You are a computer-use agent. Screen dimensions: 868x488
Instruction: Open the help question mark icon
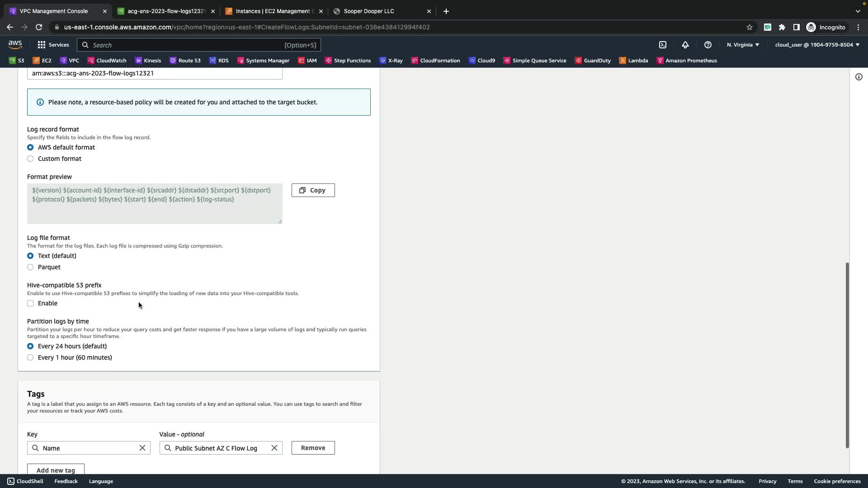click(708, 45)
